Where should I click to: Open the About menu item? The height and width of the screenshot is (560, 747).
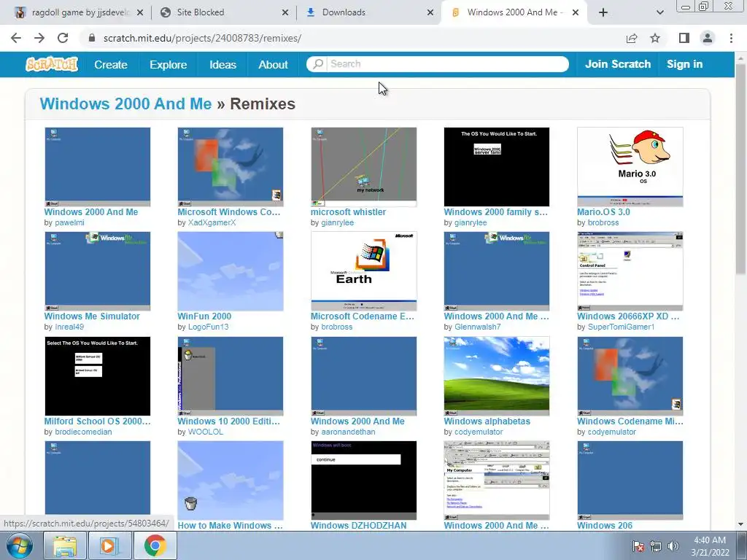[x=273, y=64]
